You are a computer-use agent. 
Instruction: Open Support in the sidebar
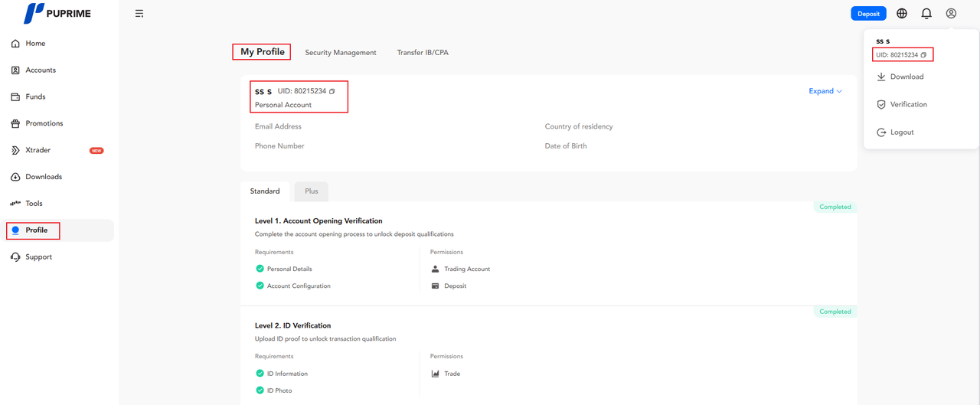pyautogui.click(x=38, y=257)
